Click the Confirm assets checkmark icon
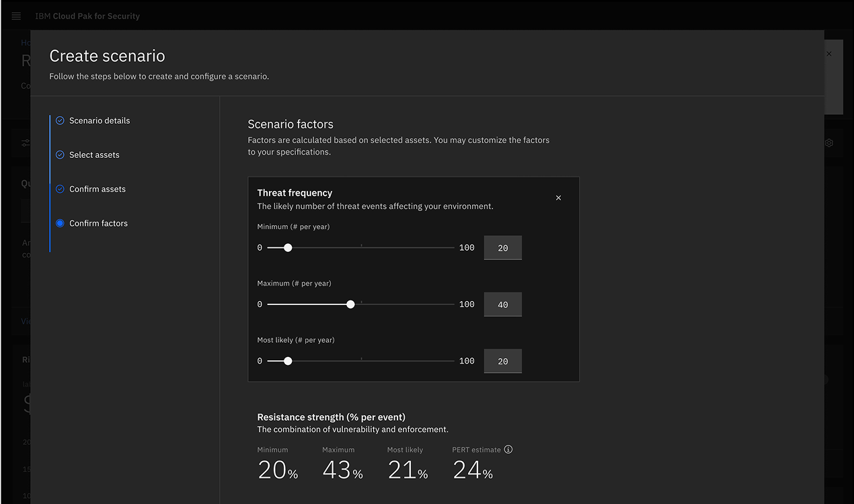Image resolution: width=854 pixels, height=504 pixels. click(x=60, y=189)
